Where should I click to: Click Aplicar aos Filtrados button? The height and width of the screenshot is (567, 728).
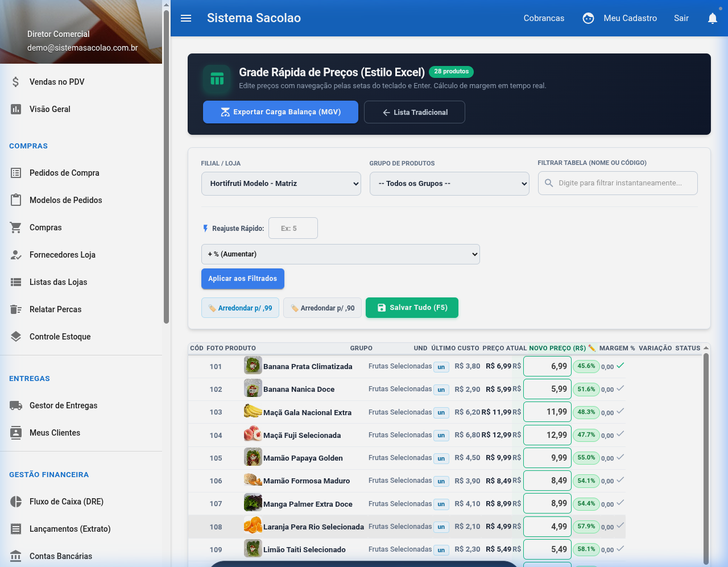tap(243, 279)
